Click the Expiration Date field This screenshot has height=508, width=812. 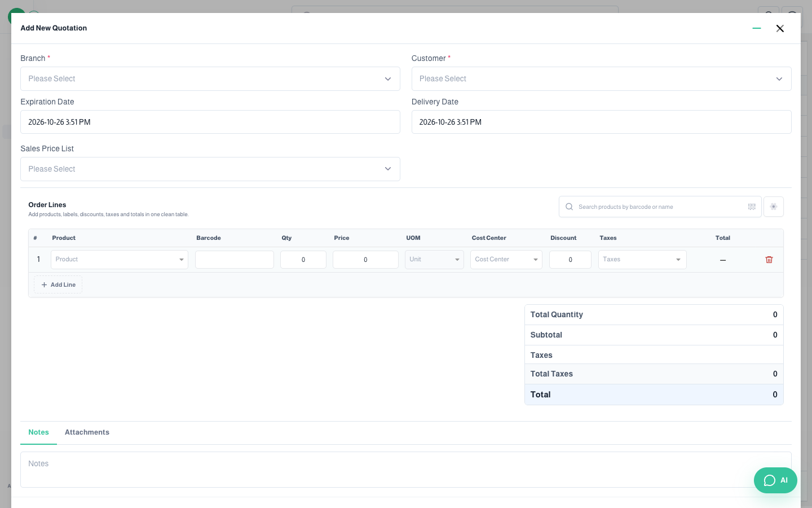tap(210, 122)
